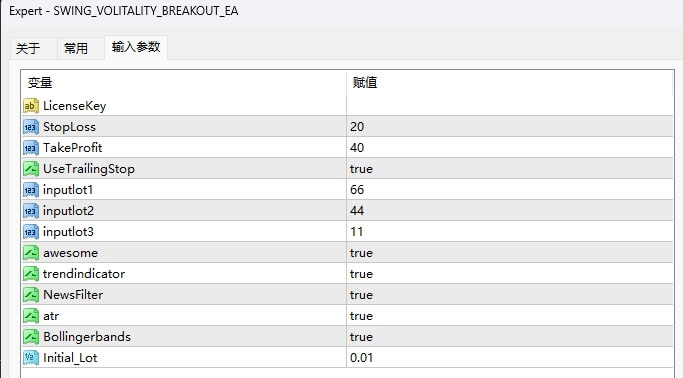This screenshot has height=378, width=683.
Task: Open the Bollingerbands value dropdown
Action: 510,337
